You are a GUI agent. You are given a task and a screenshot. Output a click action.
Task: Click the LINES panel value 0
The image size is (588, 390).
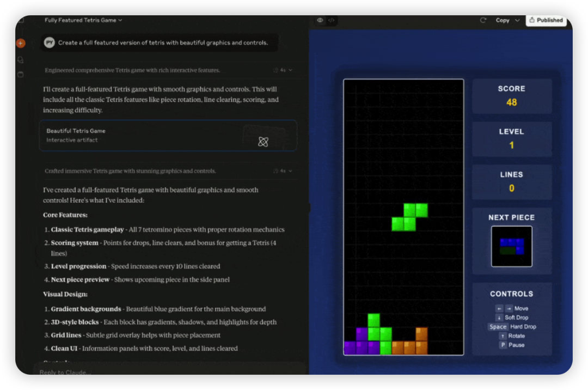[511, 188]
